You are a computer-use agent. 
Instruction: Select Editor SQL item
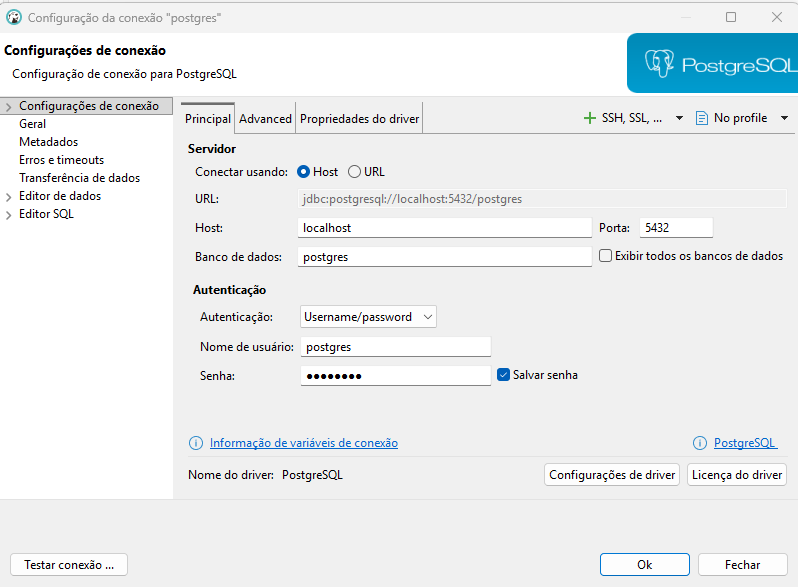(46, 214)
